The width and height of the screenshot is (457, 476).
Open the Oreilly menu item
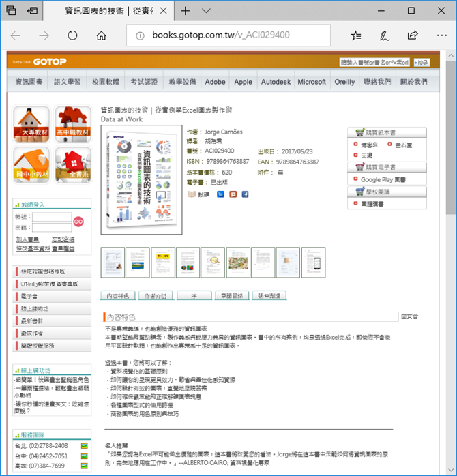pos(344,82)
